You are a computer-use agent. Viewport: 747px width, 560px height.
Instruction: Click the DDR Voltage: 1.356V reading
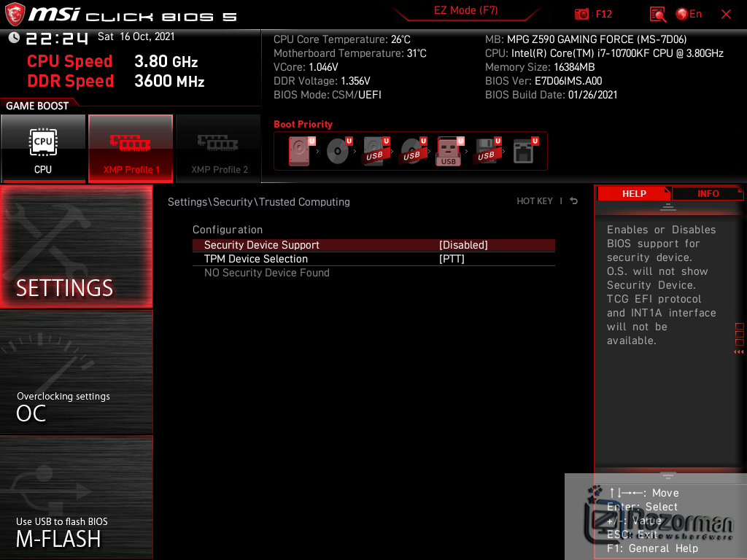322,81
